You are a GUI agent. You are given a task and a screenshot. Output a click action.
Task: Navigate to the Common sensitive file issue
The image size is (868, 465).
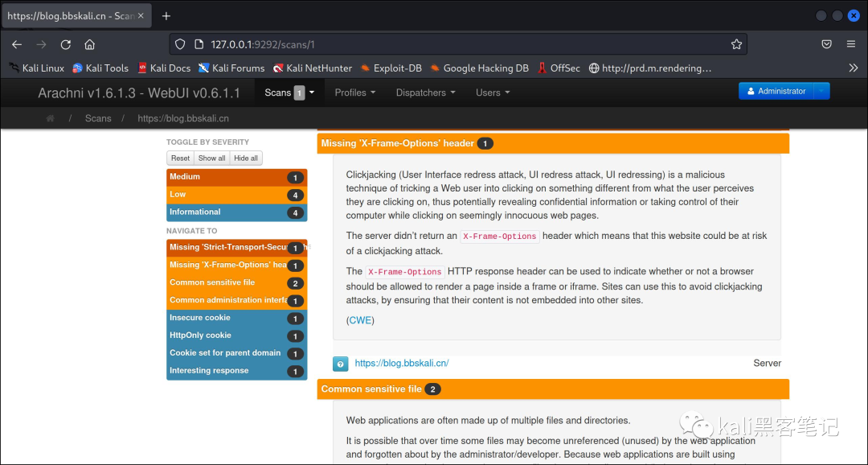[225, 283]
